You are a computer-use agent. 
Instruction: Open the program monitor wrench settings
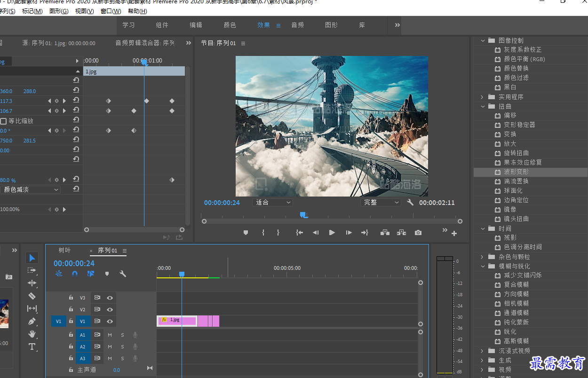coord(410,203)
